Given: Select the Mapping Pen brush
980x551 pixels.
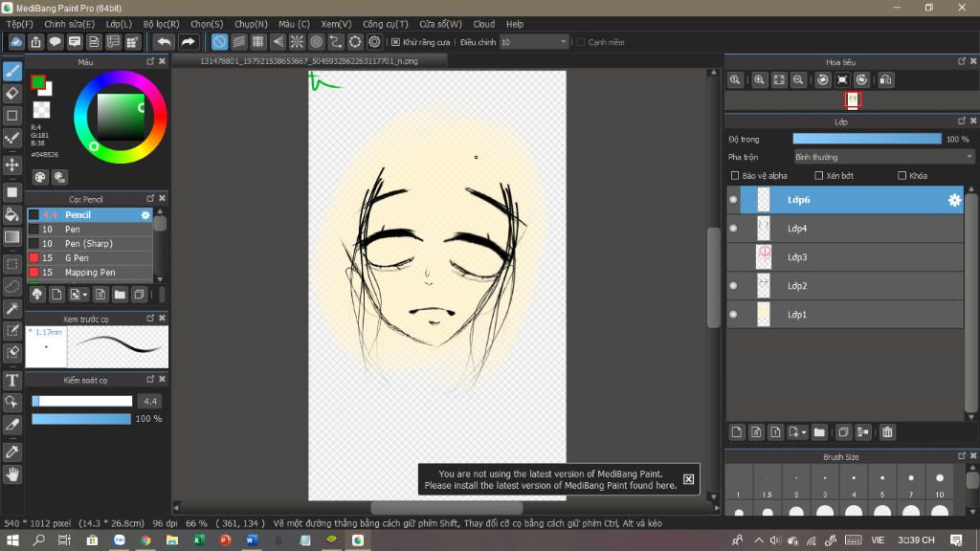Looking at the screenshot, I should click(90, 273).
